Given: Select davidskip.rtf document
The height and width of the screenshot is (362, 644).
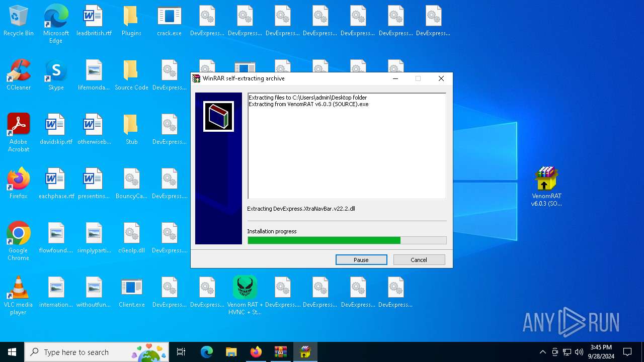Looking at the screenshot, I should [56, 130].
